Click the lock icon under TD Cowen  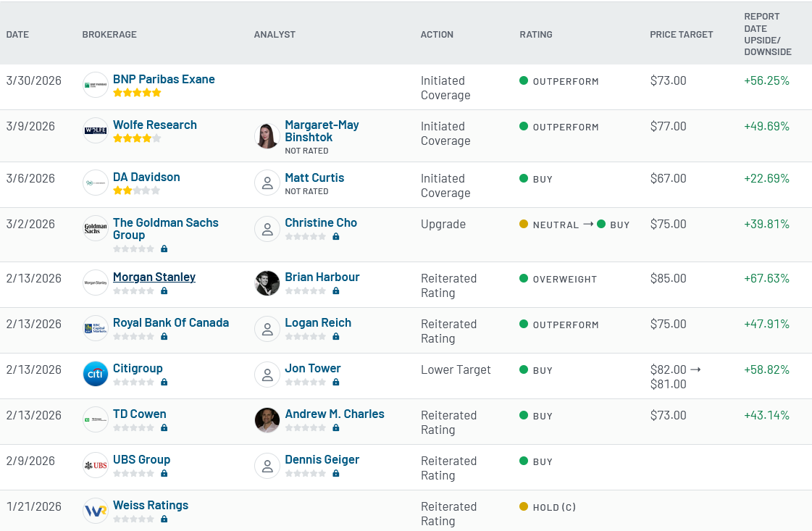pyautogui.click(x=164, y=427)
